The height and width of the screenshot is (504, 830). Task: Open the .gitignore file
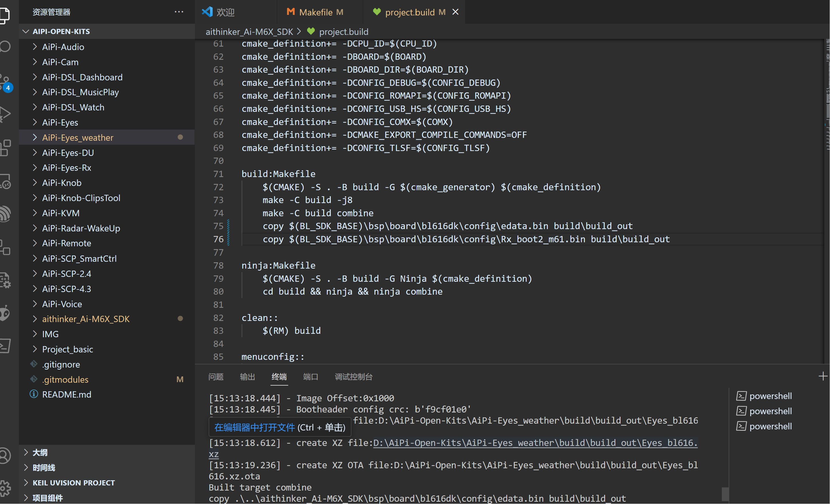(x=106, y=364)
